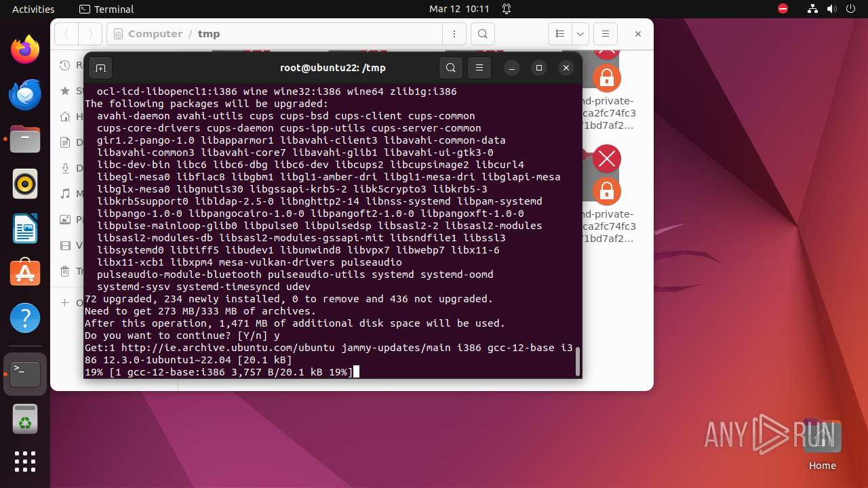
Task: Open Trash from the dock
Action: [x=25, y=419]
